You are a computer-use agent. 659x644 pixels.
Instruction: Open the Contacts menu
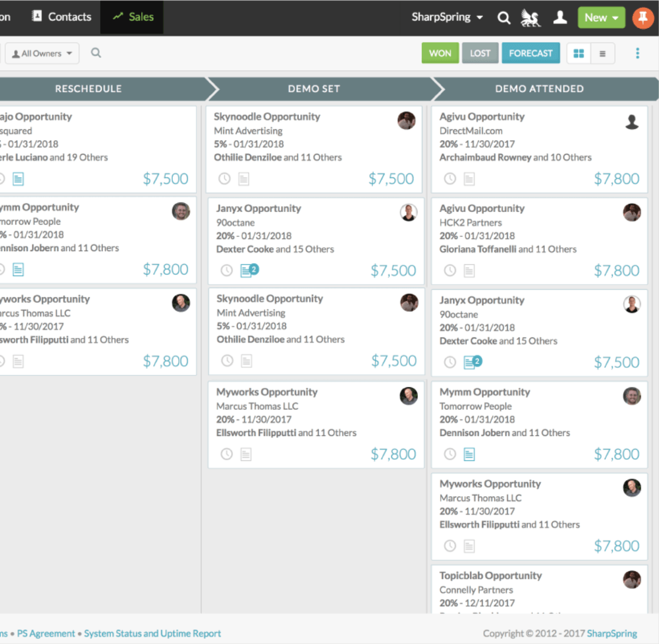pos(62,17)
